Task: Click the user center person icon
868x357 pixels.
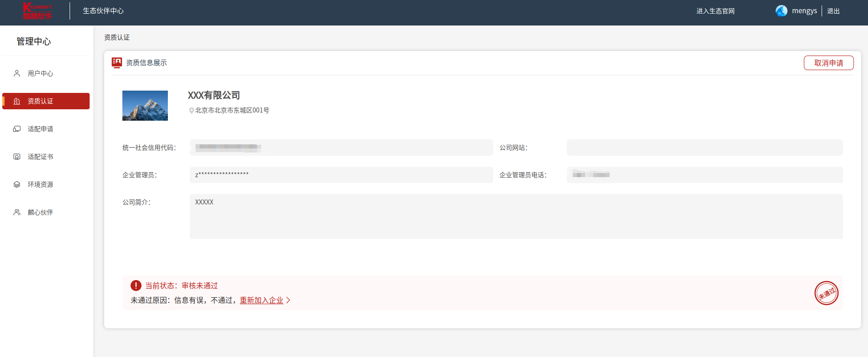Action: click(17, 73)
